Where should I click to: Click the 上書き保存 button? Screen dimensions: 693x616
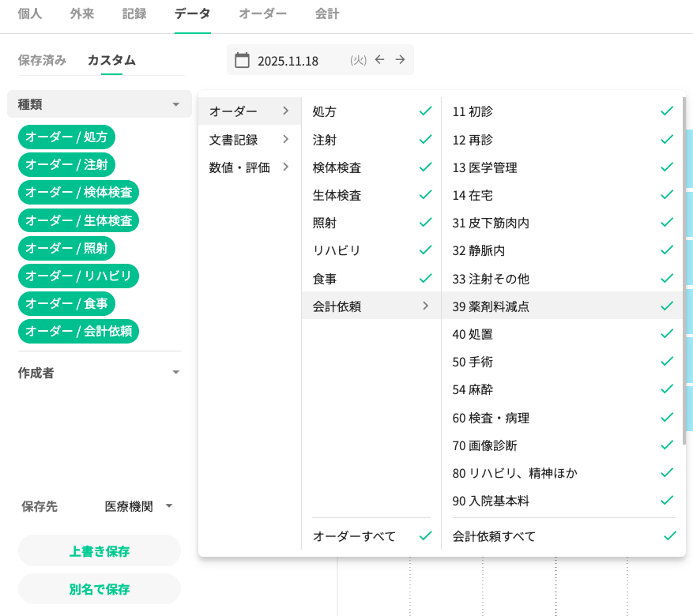tap(100, 550)
